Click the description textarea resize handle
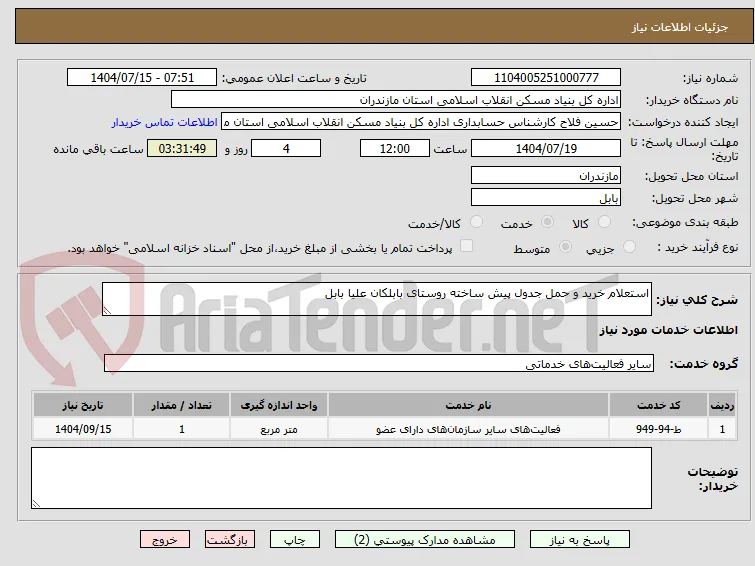The image size is (755, 566). coord(107,311)
